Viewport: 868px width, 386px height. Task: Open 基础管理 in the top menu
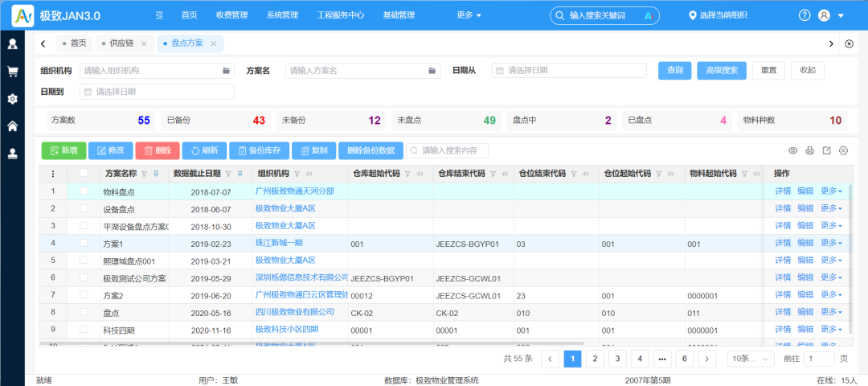point(399,15)
